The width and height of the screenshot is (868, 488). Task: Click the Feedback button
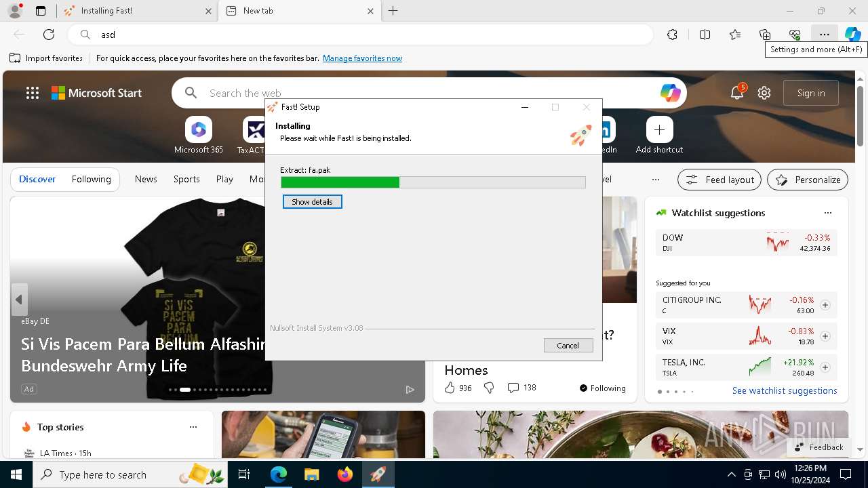tap(818, 447)
